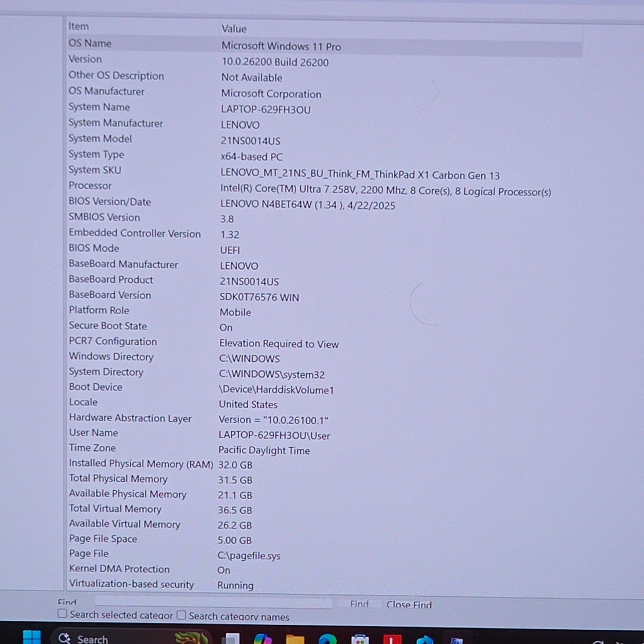Enable Search selected category only checkbox
644x644 pixels.
63,614
